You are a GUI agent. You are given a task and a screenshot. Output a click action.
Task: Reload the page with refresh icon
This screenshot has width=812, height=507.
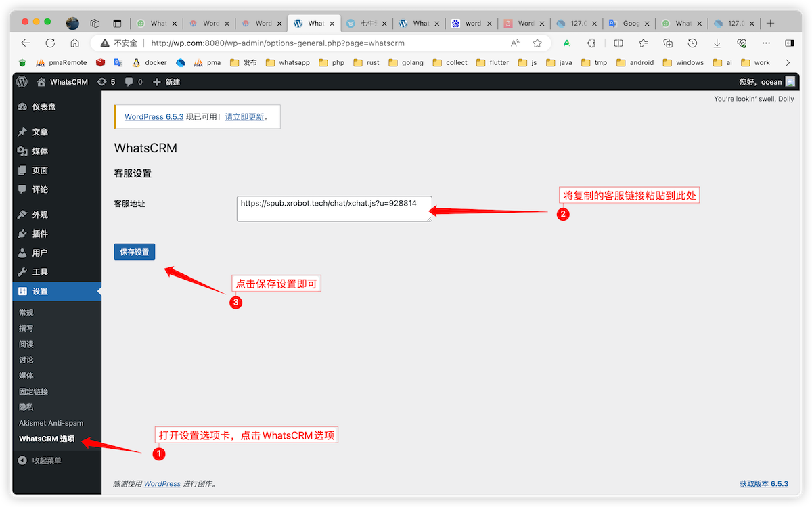coord(50,43)
